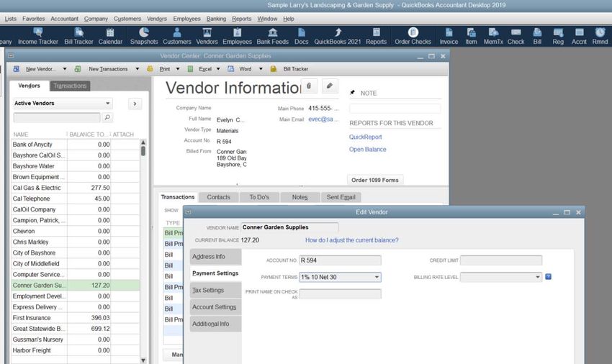Click 'How do I adjust the current balance?' link
Image resolution: width=612 pixels, height=364 pixels.
click(352, 240)
